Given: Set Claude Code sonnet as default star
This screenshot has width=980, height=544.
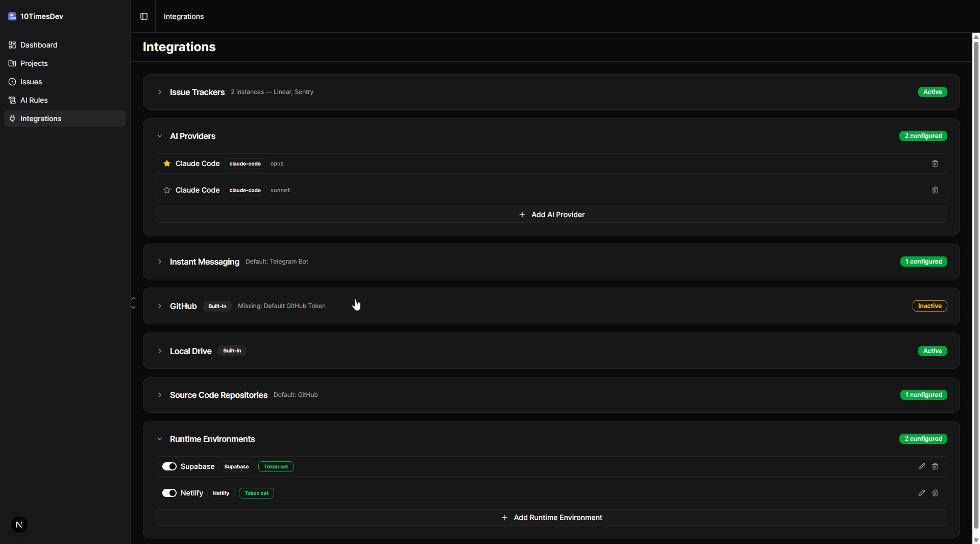Looking at the screenshot, I should click(x=167, y=190).
